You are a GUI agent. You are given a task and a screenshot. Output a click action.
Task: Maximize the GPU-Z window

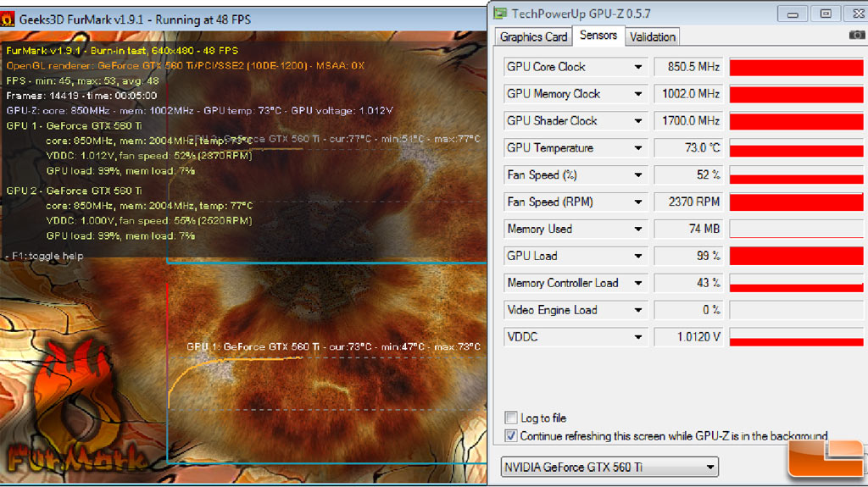point(826,14)
